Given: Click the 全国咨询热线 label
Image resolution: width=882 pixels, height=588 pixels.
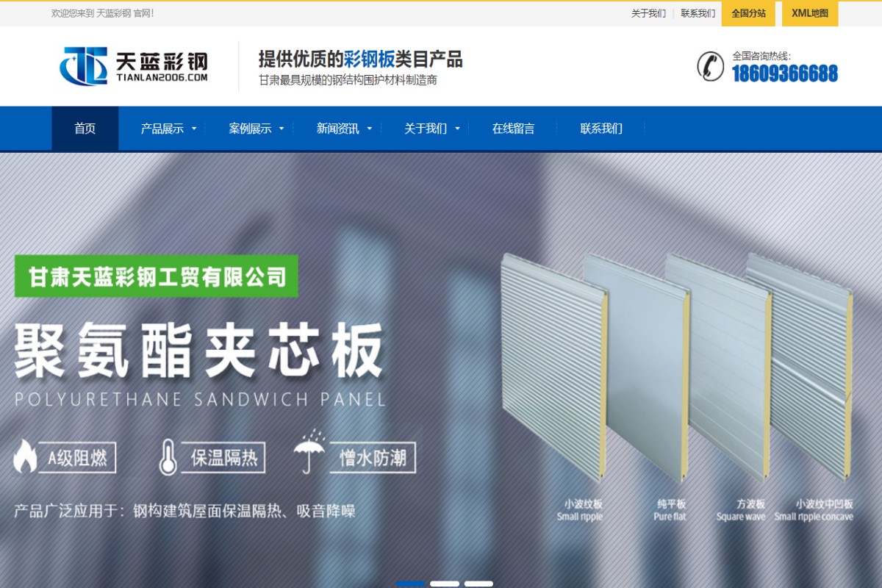Looking at the screenshot, I should (761, 55).
